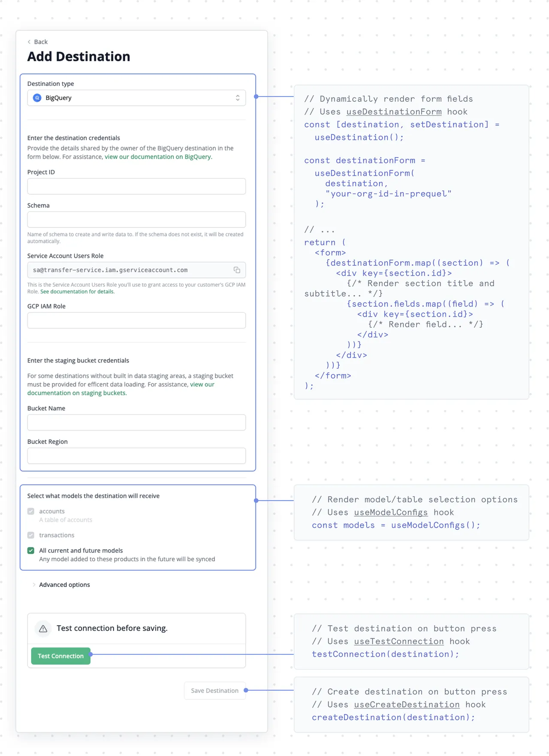Click the useModelConfigs hook link
Screen dimensions: 549x756
pyautogui.click(x=391, y=513)
